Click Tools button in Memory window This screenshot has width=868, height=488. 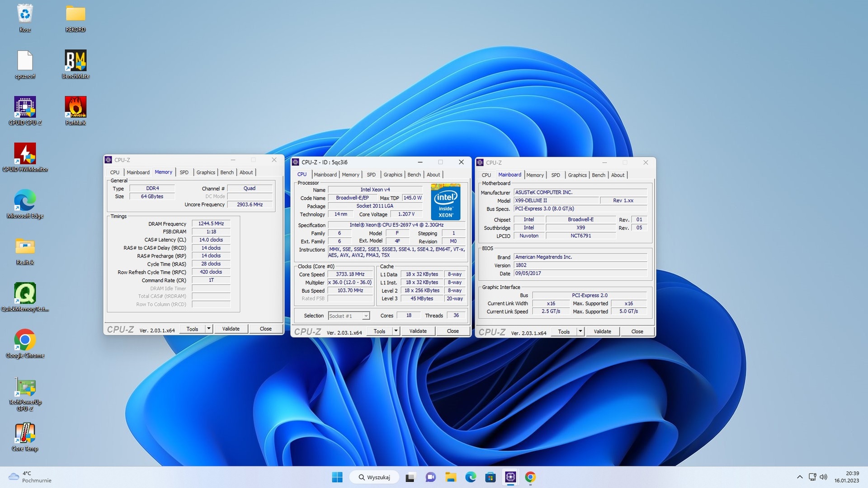pyautogui.click(x=193, y=329)
